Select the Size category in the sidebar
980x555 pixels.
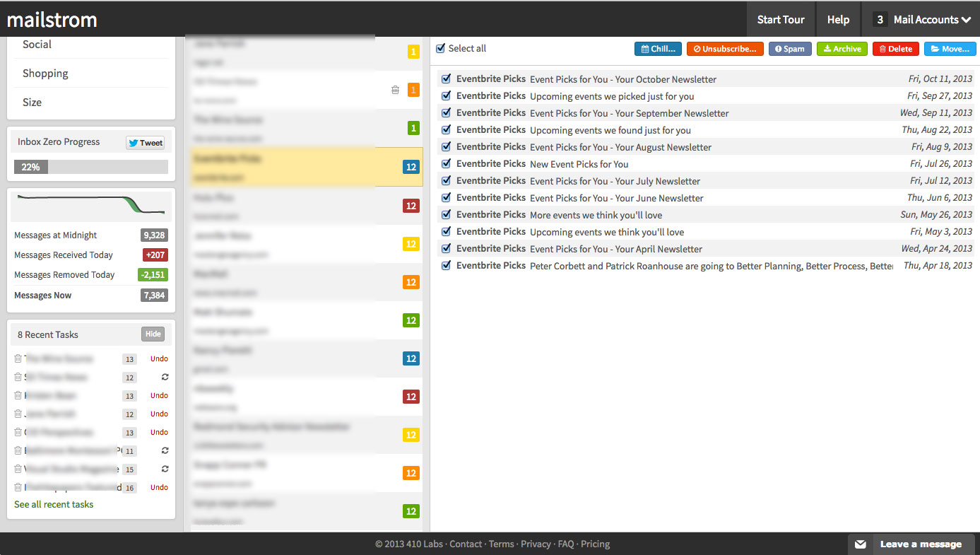pyautogui.click(x=32, y=102)
